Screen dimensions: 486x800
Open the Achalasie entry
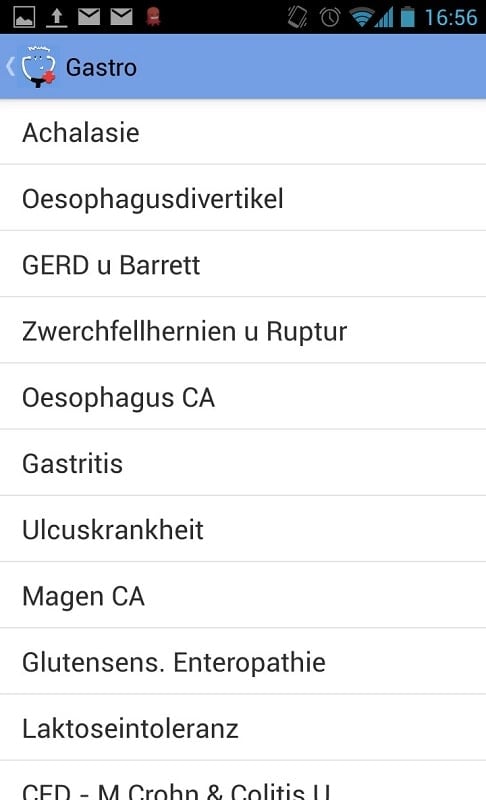(x=243, y=132)
